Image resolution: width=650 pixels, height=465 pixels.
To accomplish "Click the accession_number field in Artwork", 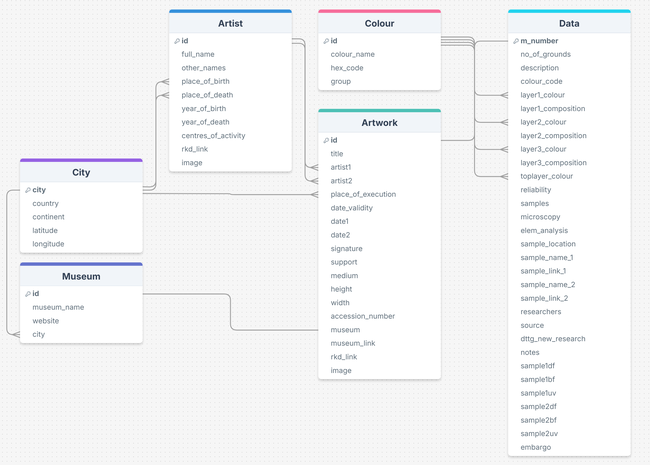I will [362, 316].
